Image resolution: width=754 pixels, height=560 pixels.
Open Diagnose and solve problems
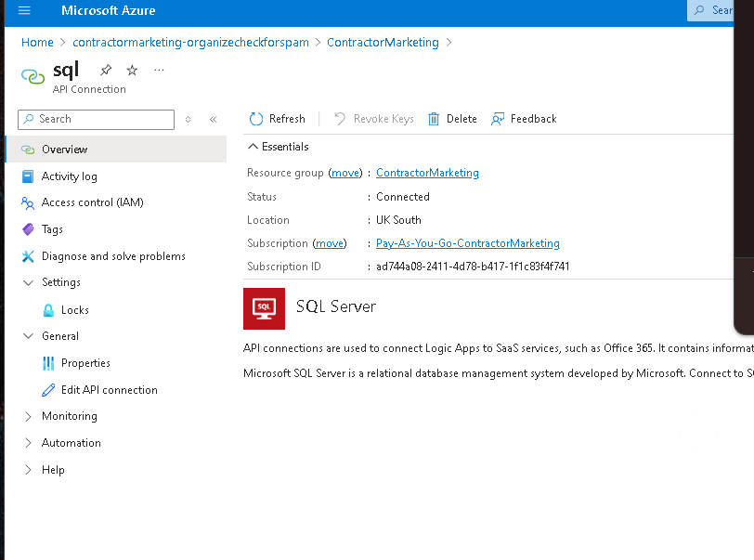pyautogui.click(x=115, y=256)
